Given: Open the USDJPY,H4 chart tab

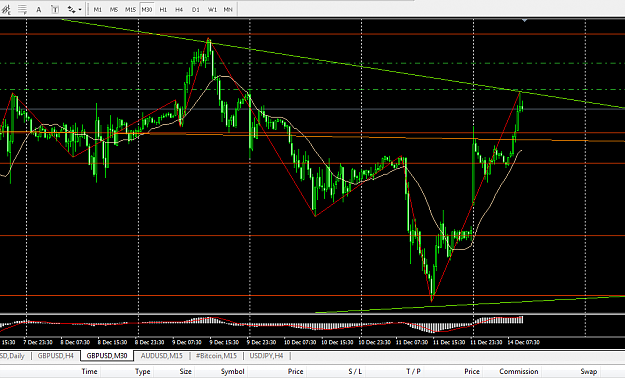Looking at the screenshot, I should click(266, 356).
